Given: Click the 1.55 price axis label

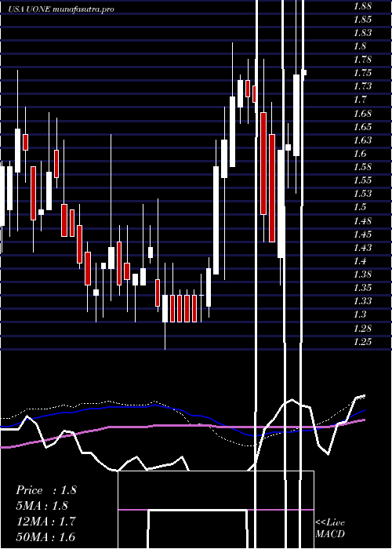Looking at the screenshot, I should tap(362, 180).
